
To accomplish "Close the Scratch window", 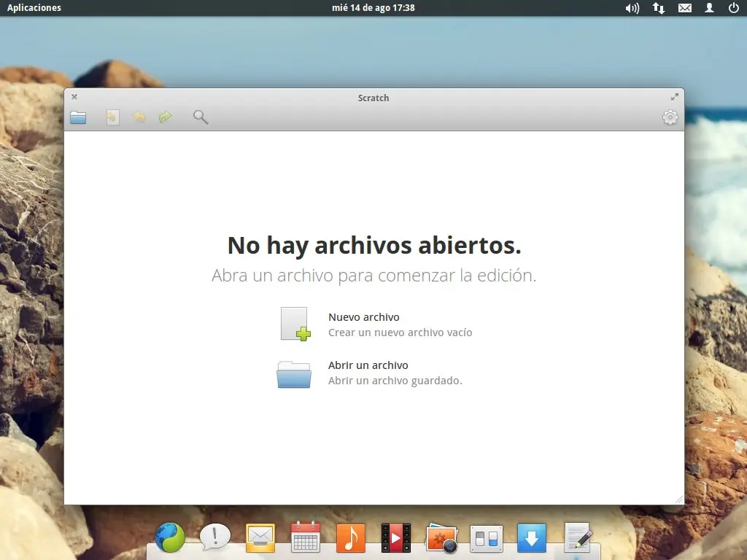I will click(x=74, y=97).
